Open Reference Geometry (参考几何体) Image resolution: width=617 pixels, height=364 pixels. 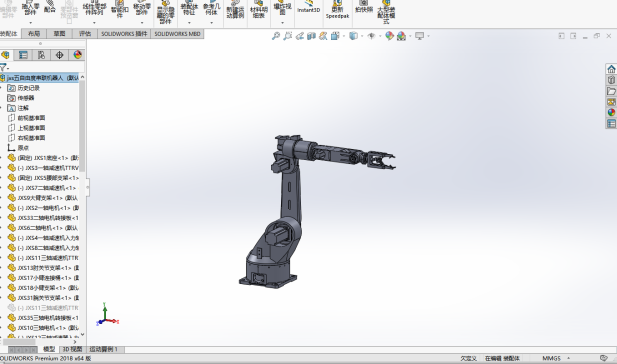[x=212, y=8]
